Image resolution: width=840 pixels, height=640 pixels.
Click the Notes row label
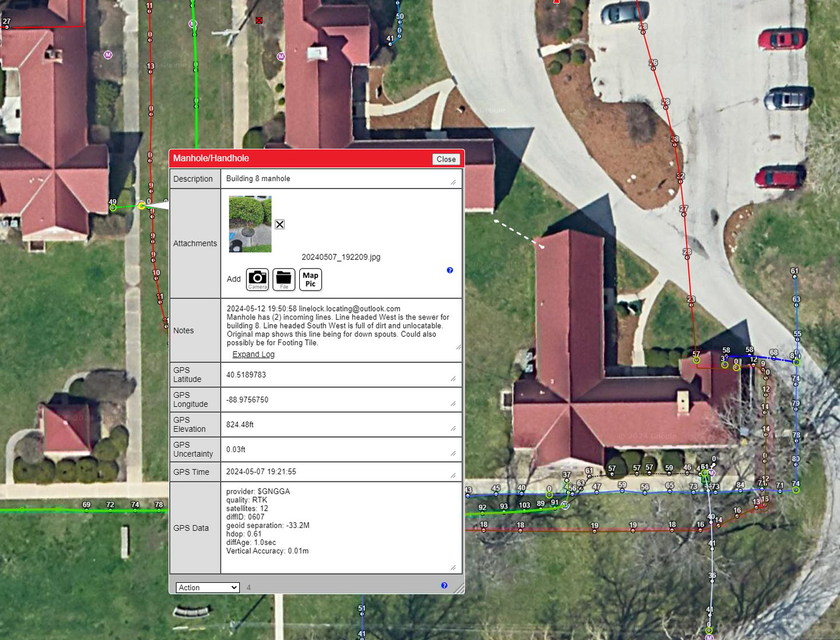tap(183, 331)
